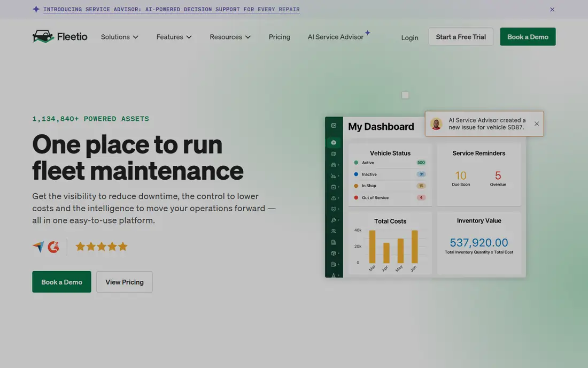Open the parts box sidebar icon
The width and height of the screenshot is (588, 368).
click(333, 253)
